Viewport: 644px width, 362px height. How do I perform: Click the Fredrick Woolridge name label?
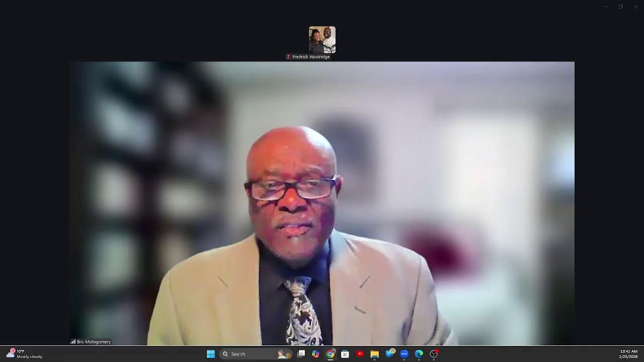click(x=311, y=57)
